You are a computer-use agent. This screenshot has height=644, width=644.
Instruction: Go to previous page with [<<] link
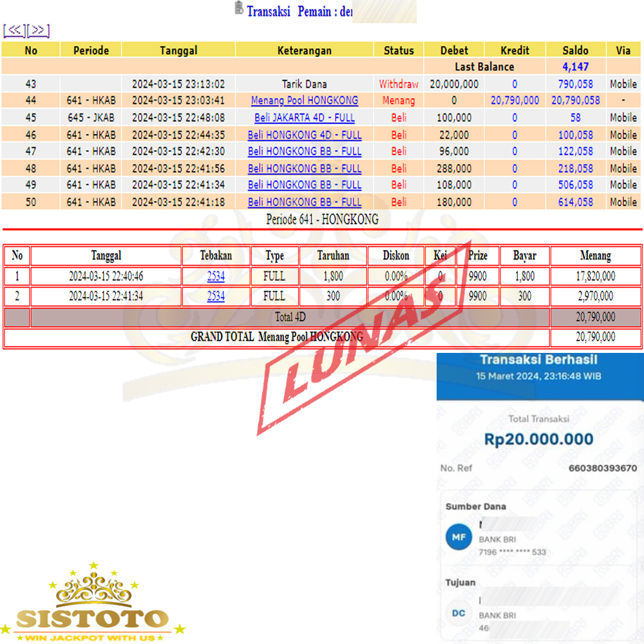(14, 30)
